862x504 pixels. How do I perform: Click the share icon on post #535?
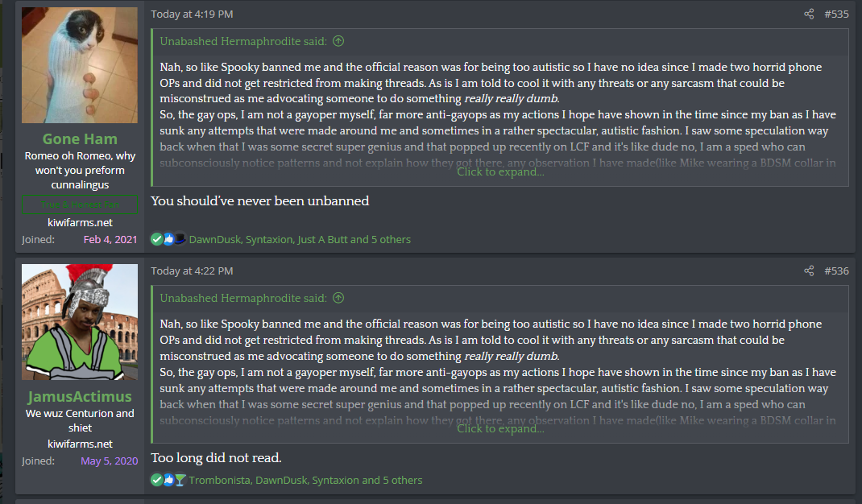[809, 14]
